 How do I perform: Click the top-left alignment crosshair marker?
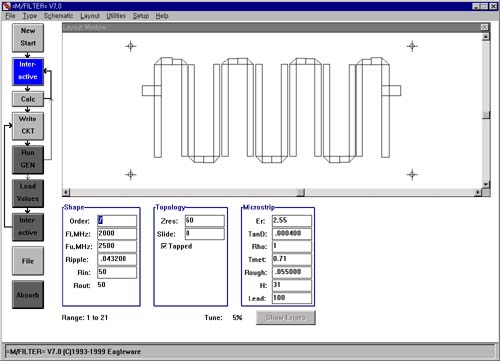point(131,46)
